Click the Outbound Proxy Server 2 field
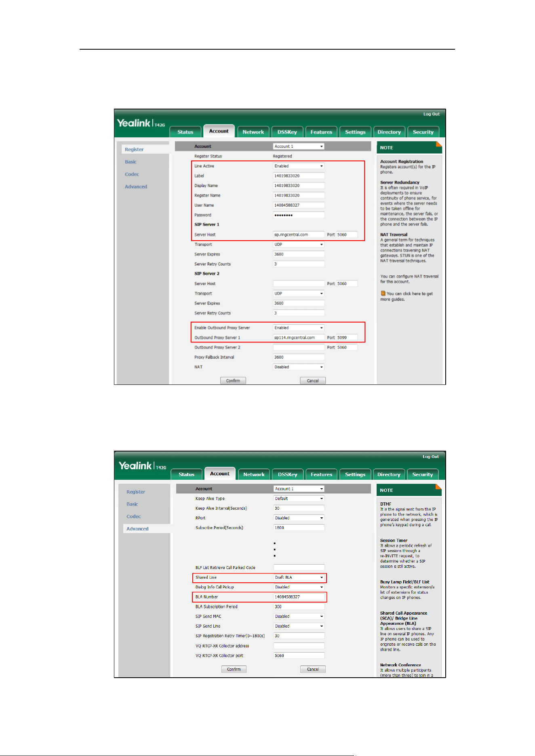This screenshot has width=535, height=756. [299, 347]
